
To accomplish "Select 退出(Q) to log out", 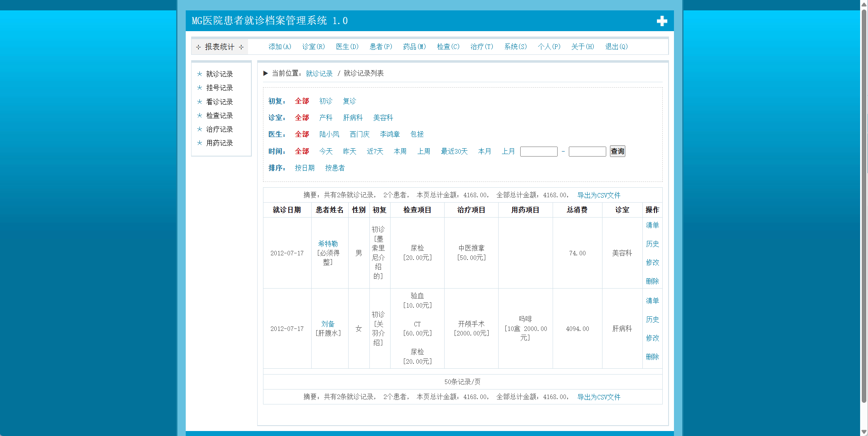I will [x=616, y=47].
